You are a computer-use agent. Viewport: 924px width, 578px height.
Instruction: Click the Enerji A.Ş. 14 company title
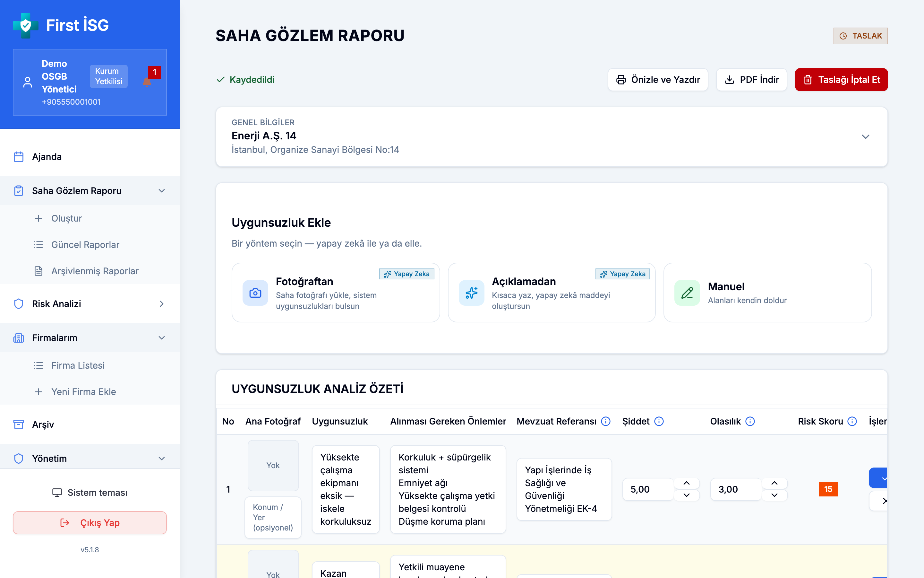tap(264, 136)
